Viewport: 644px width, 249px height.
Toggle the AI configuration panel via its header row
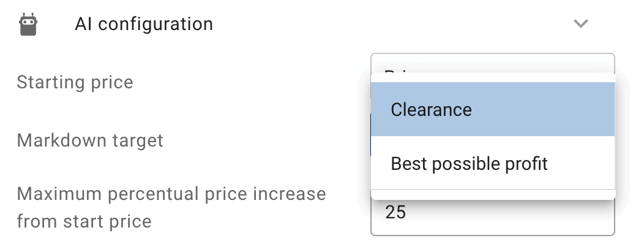click(x=304, y=24)
